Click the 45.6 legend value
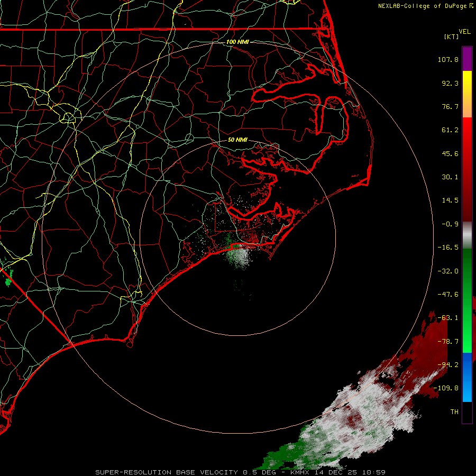Image resolution: width=476 pixels, height=476 pixels. (450, 153)
